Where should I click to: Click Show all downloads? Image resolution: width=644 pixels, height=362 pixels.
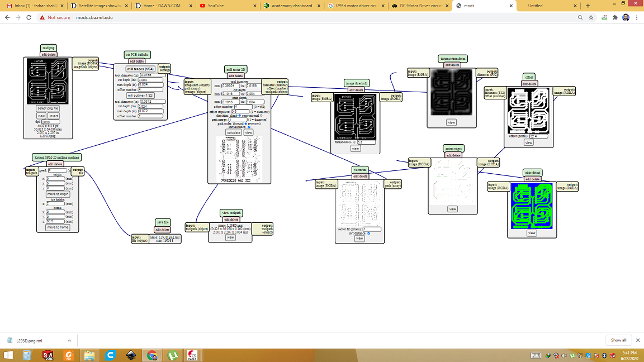[x=618, y=340]
